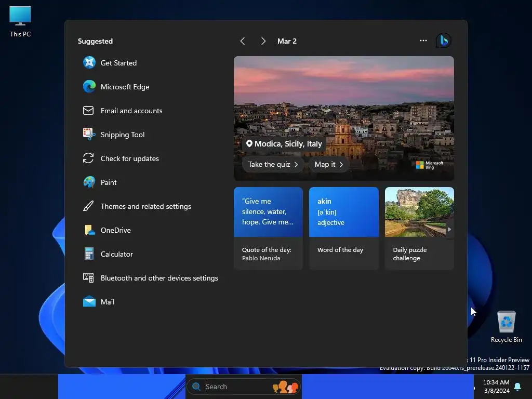Click the Modica, Sicily, Italy caption
The width and height of the screenshot is (532, 399).
[288, 144]
